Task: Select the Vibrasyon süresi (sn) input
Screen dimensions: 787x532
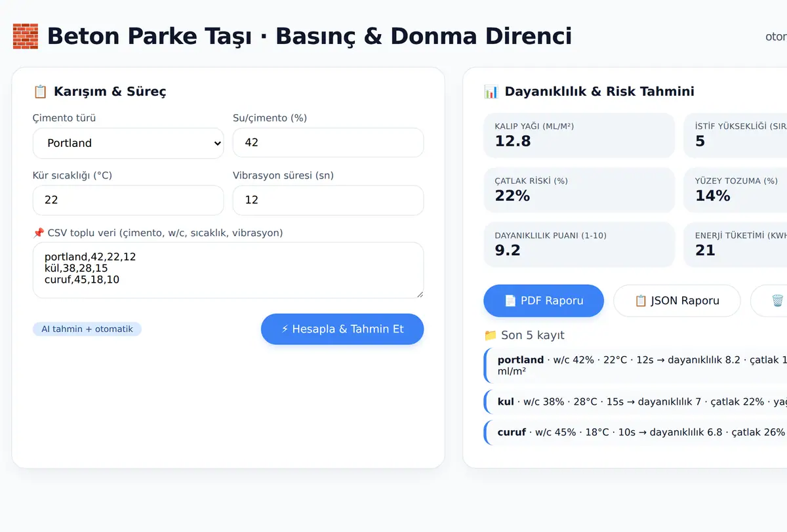Action: point(328,200)
